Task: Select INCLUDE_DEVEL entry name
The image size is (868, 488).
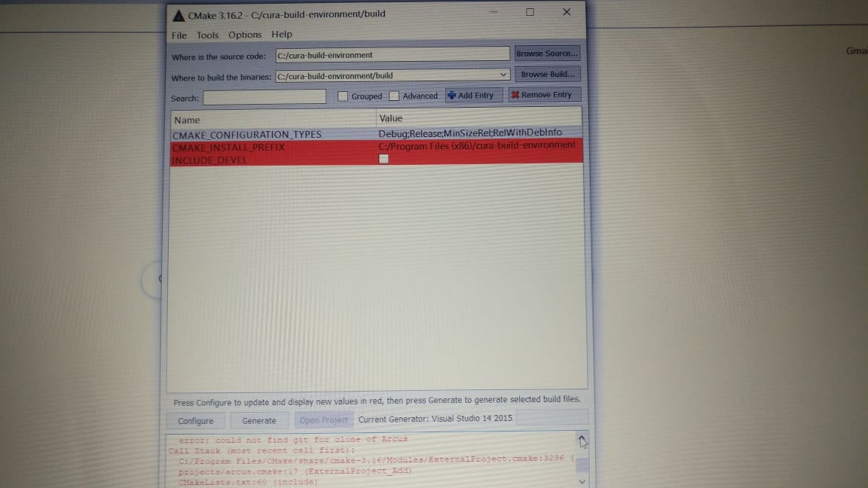Action: [x=209, y=160]
